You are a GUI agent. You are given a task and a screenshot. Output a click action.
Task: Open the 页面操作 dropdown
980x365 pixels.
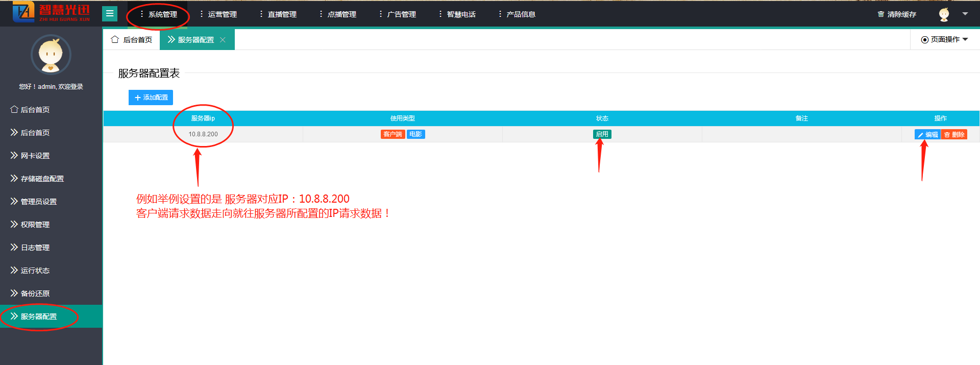point(944,39)
